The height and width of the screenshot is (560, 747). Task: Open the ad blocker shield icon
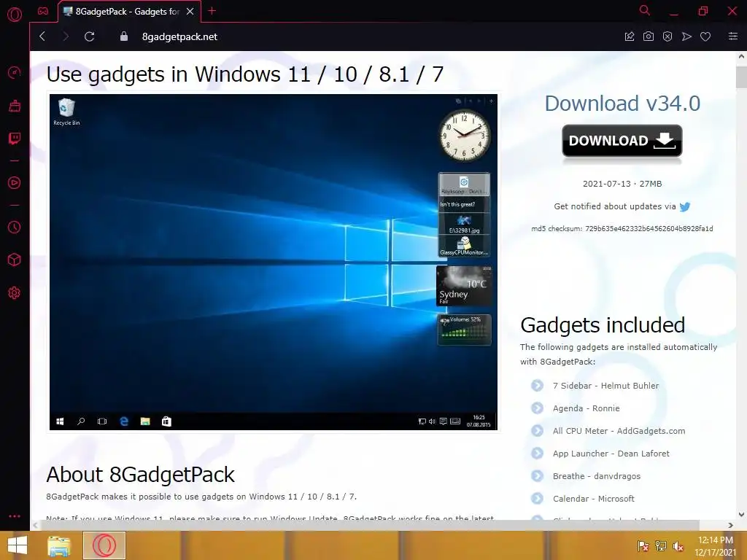667,36
